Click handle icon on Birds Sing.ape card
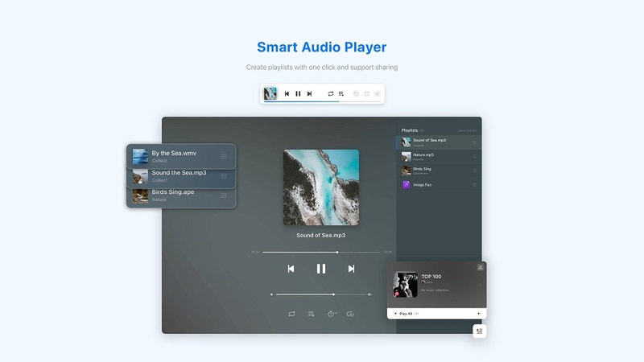Viewport: 644px width, 362px height. click(224, 195)
